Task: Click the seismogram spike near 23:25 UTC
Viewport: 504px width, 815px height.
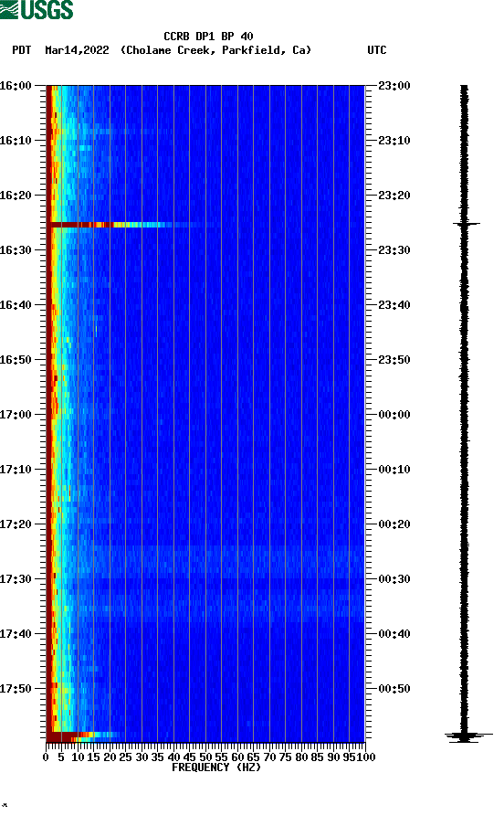Action: [466, 224]
